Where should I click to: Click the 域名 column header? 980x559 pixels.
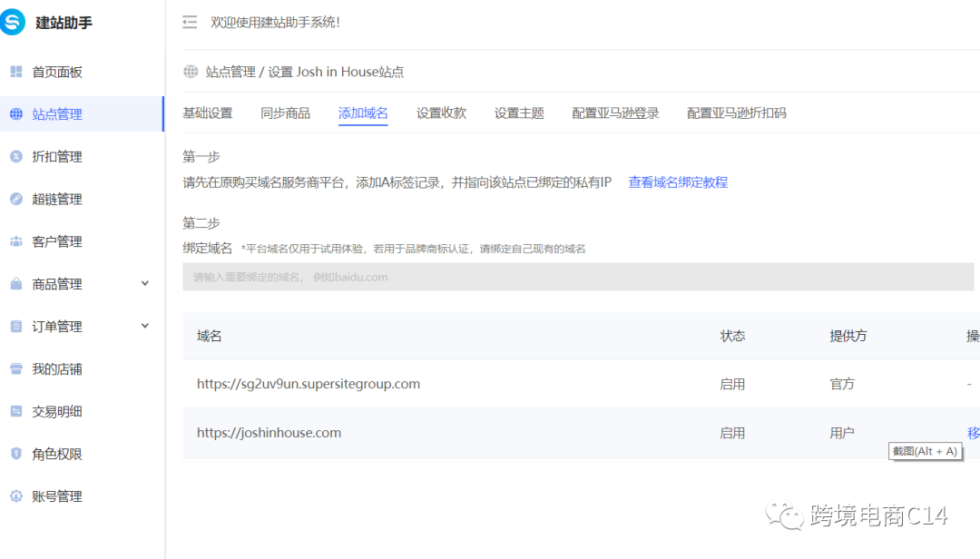[x=210, y=337]
